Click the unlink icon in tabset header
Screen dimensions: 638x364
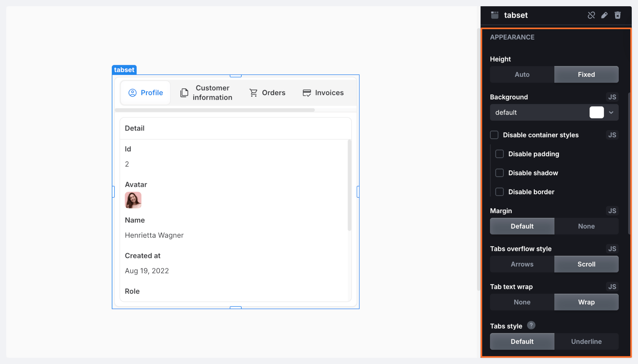pyautogui.click(x=591, y=15)
